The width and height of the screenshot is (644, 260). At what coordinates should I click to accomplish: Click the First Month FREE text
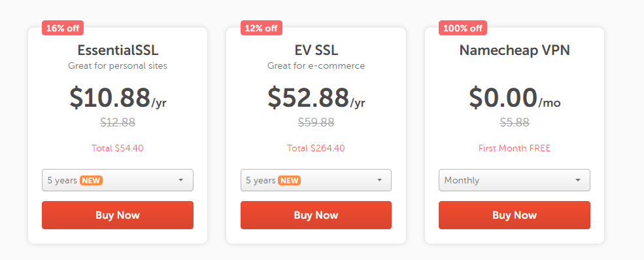[x=515, y=148]
